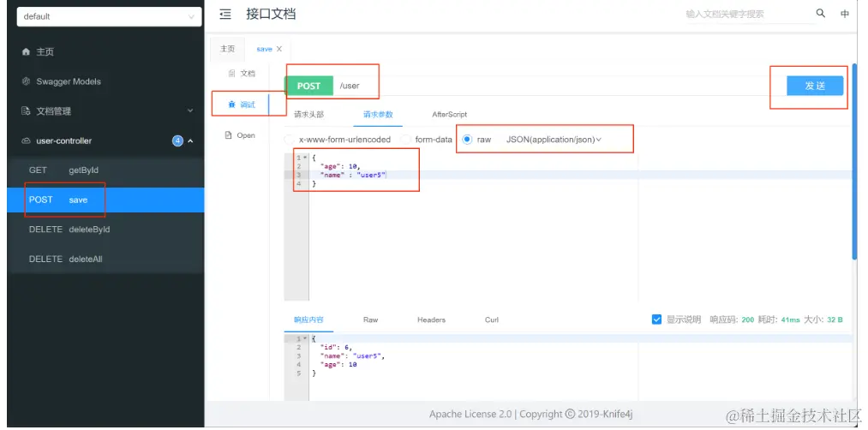
Task: Toggle the 显示说明 checkbox
Action: (656, 320)
